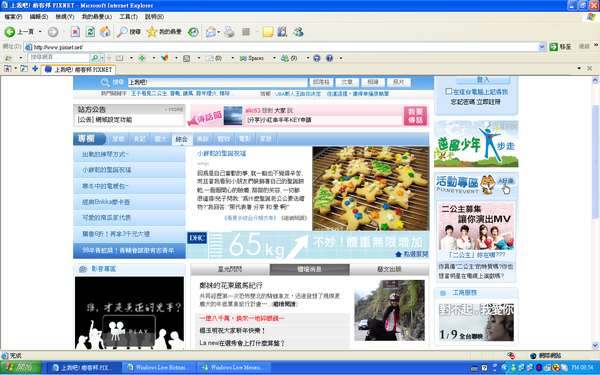Open the Mail envelope toolbar icon
This screenshot has height=375, width=600.
coord(210,32)
